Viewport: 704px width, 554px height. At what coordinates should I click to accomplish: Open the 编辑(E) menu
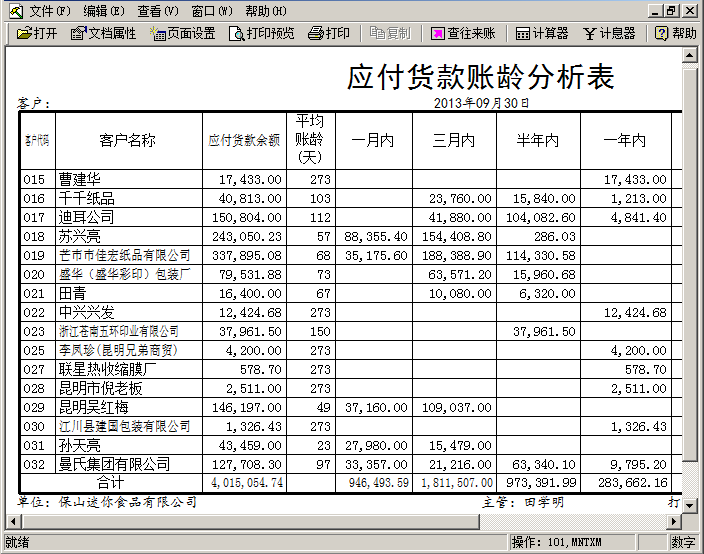[x=104, y=11]
